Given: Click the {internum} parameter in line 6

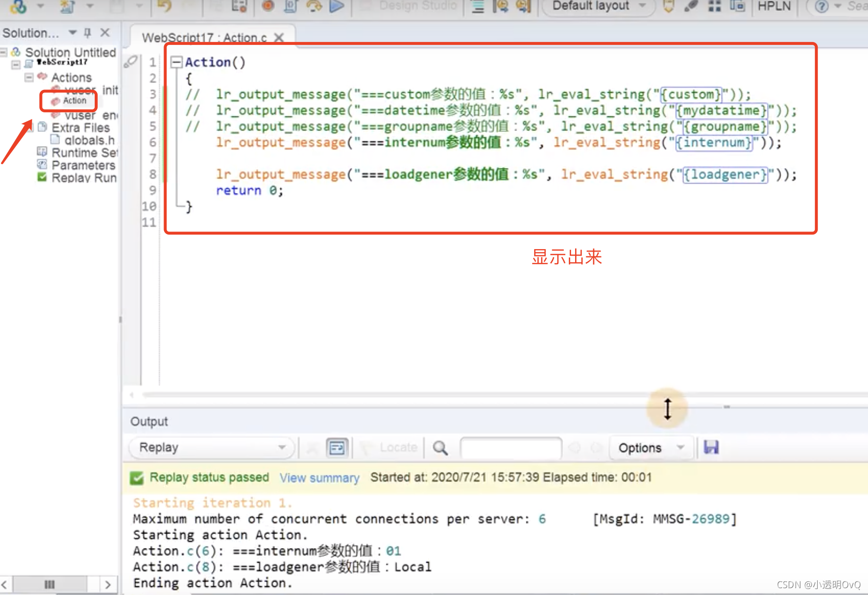Looking at the screenshot, I should pyautogui.click(x=714, y=143).
